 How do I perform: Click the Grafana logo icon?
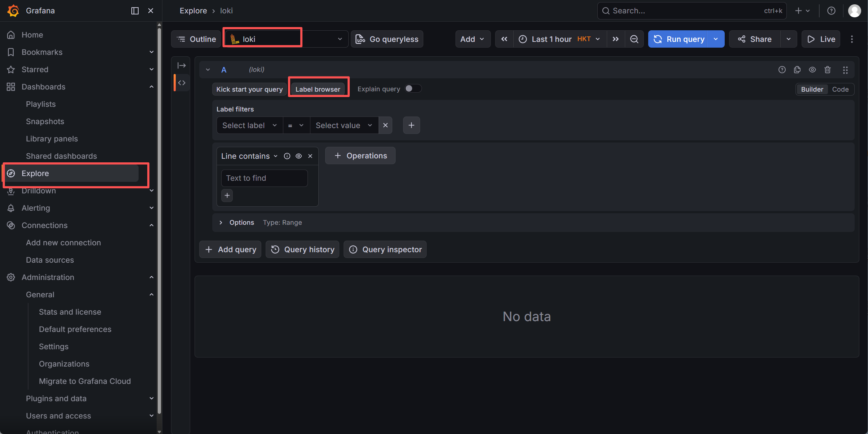pos(13,10)
